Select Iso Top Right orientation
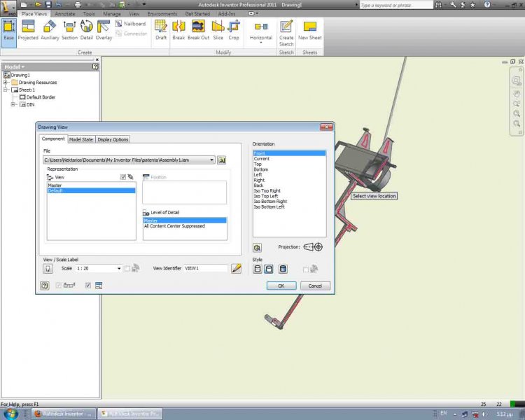The height and width of the screenshot is (420, 525). click(267, 190)
